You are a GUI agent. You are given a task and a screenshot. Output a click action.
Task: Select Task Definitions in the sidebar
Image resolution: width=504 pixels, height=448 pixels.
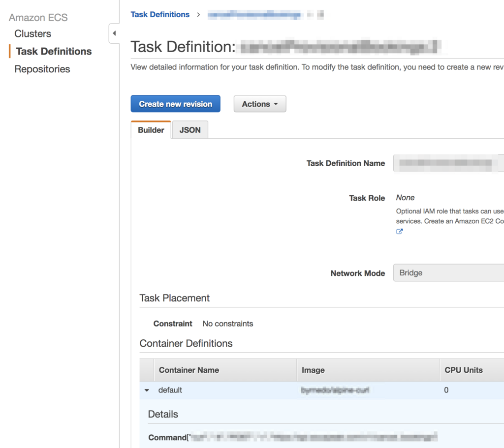(x=53, y=51)
